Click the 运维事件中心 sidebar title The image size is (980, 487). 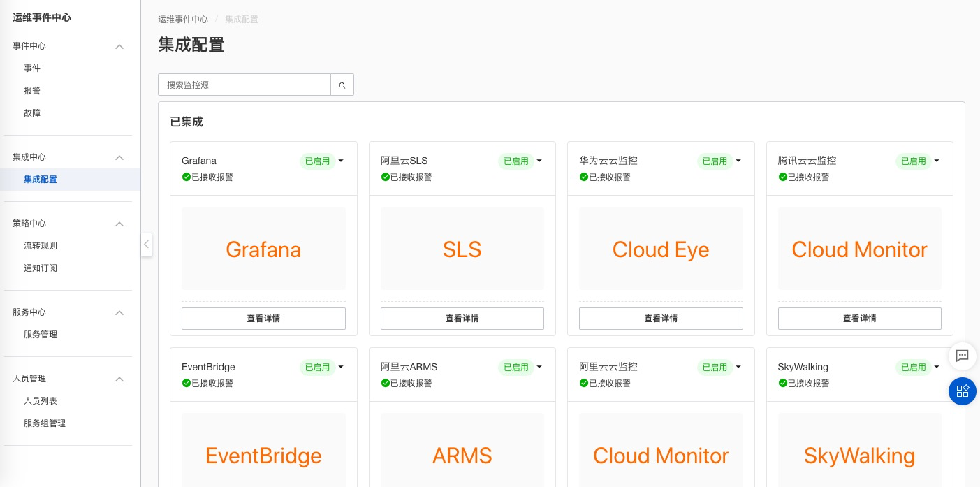click(42, 17)
